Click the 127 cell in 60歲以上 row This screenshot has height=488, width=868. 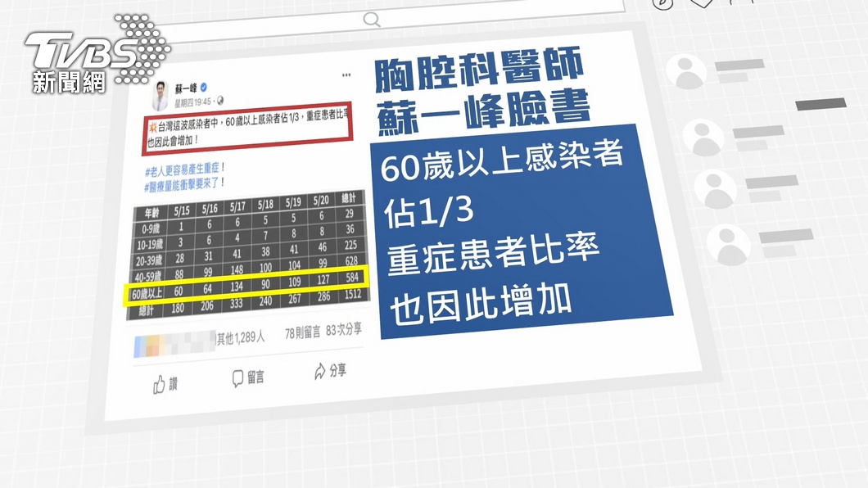[323, 279]
